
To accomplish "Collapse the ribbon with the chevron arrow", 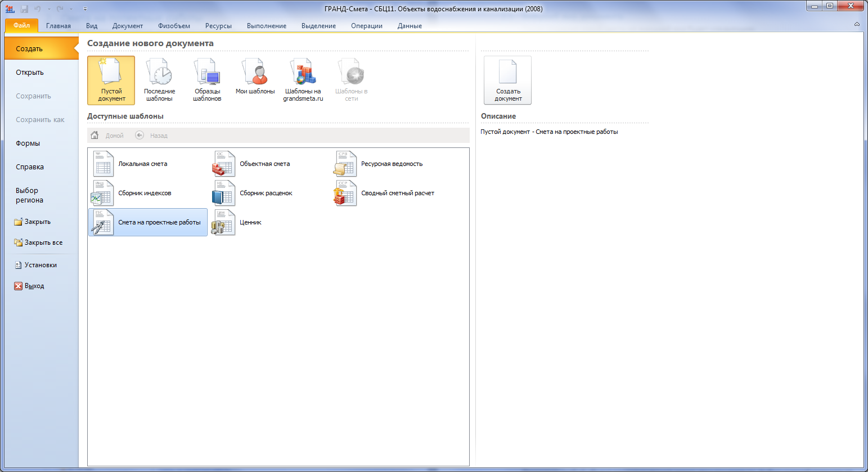I will [x=857, y=24].
